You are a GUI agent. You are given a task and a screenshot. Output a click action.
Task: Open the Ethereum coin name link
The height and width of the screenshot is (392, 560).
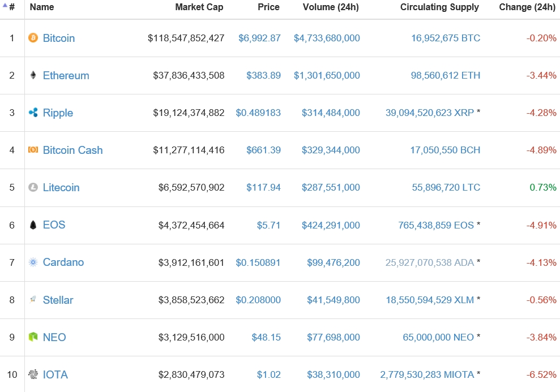click(x=66, y=75)
